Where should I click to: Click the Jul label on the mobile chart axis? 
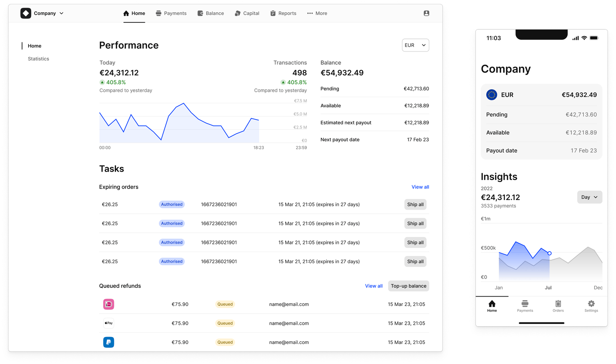click(548, 287)
